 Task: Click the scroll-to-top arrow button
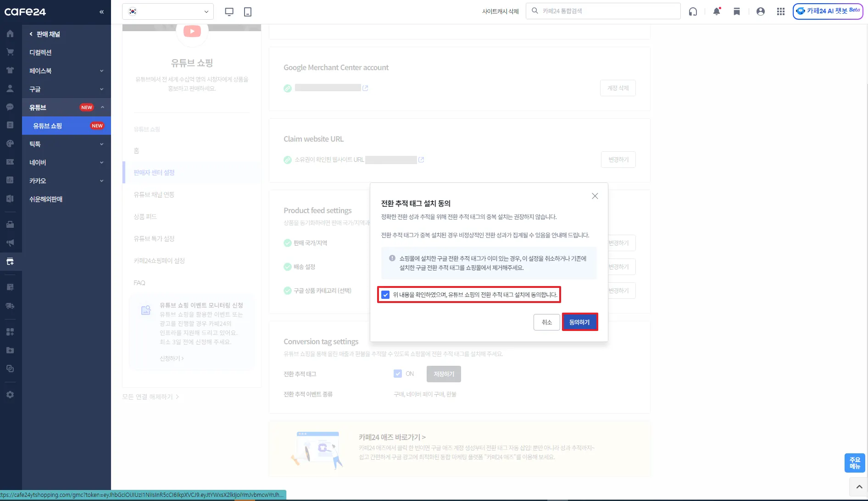pos(859,487)
